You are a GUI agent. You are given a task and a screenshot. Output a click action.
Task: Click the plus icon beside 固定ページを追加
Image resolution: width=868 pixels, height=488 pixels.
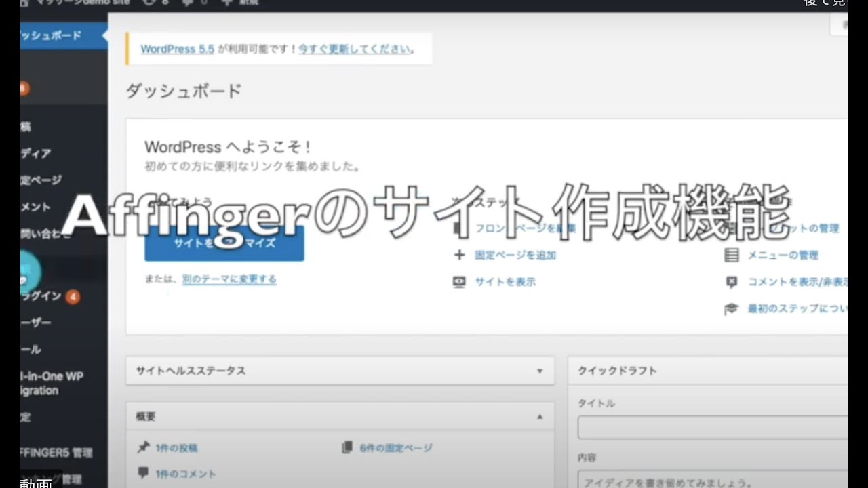(x=459, y=255)
